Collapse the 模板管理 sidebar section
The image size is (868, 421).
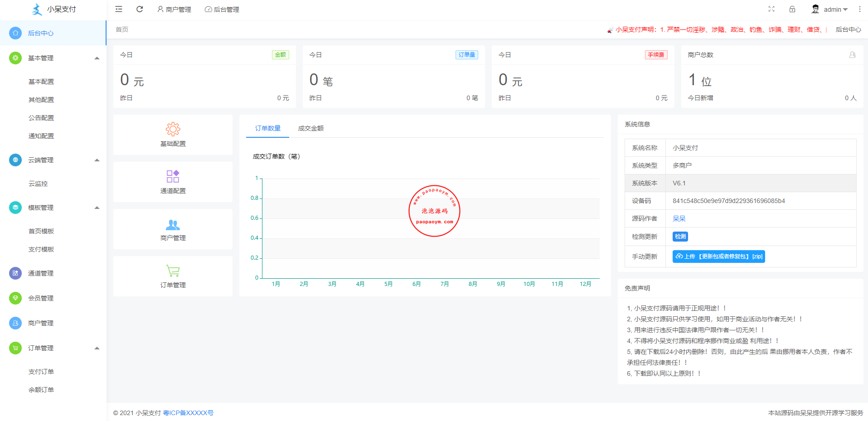pyautogui.click(x=97, y=208)
